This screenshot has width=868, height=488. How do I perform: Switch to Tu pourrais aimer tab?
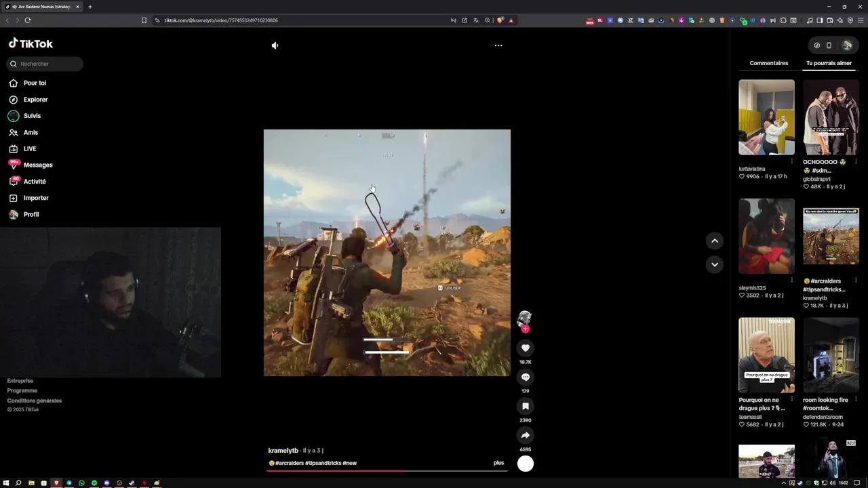829,63
